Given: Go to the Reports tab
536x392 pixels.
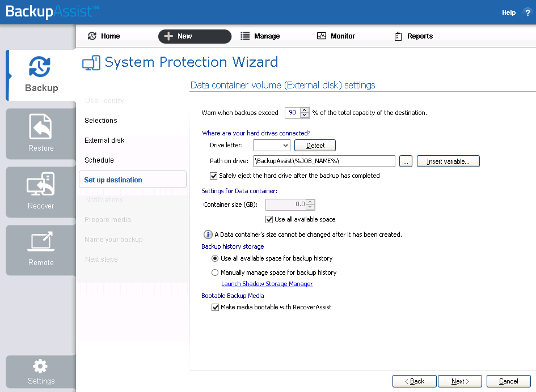Looking at the screenshot, I should point(413,36).
